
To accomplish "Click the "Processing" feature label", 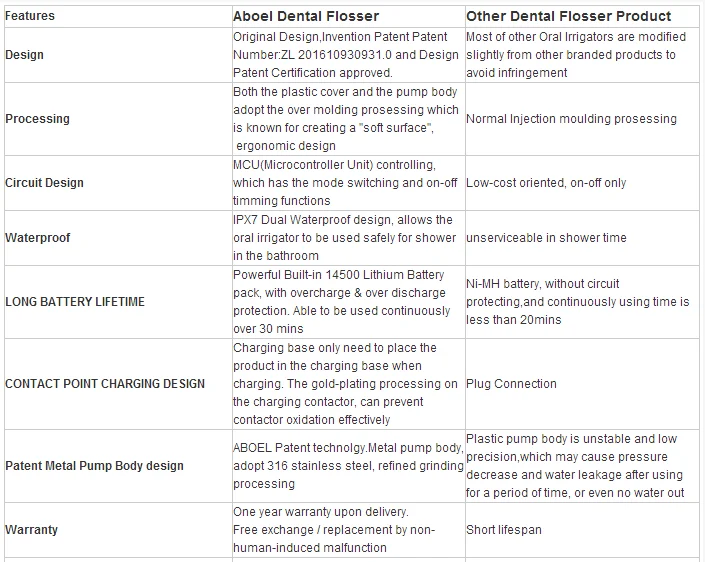I will (38, 118).
